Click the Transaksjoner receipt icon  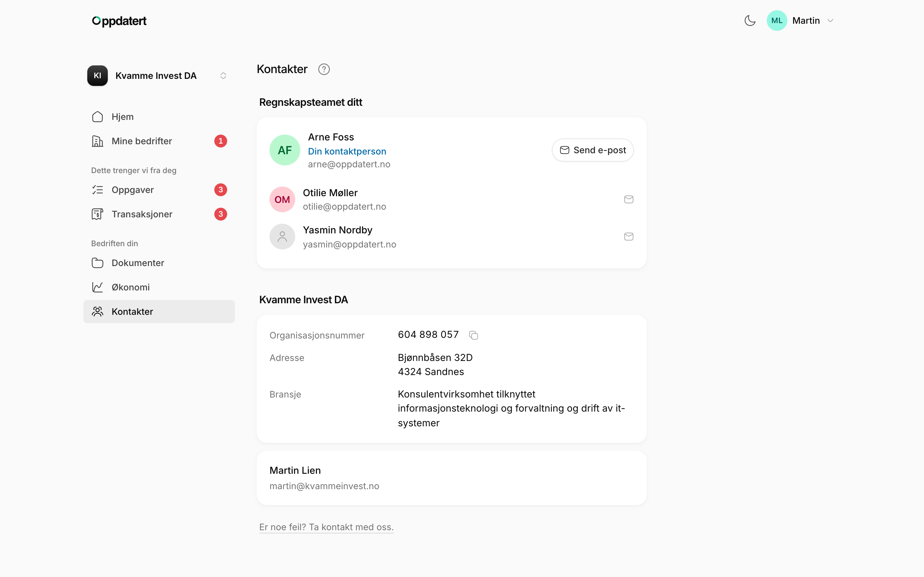pos(97,214)
